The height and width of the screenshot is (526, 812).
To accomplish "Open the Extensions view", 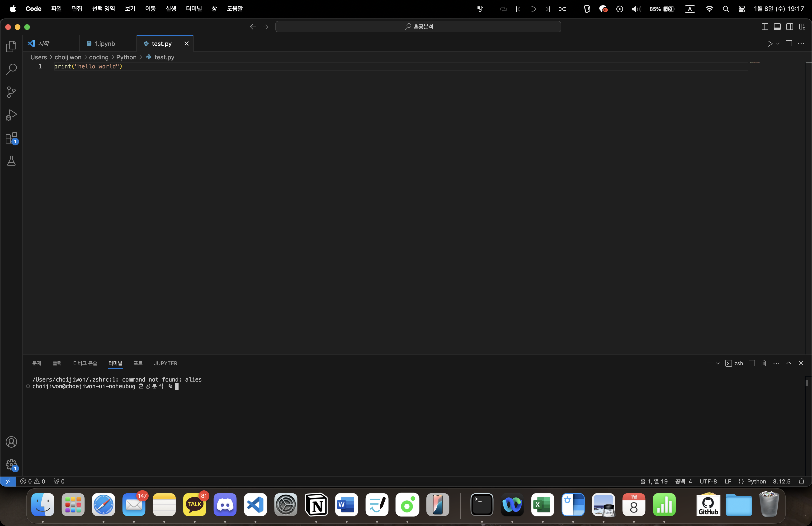I will [11, 138].
